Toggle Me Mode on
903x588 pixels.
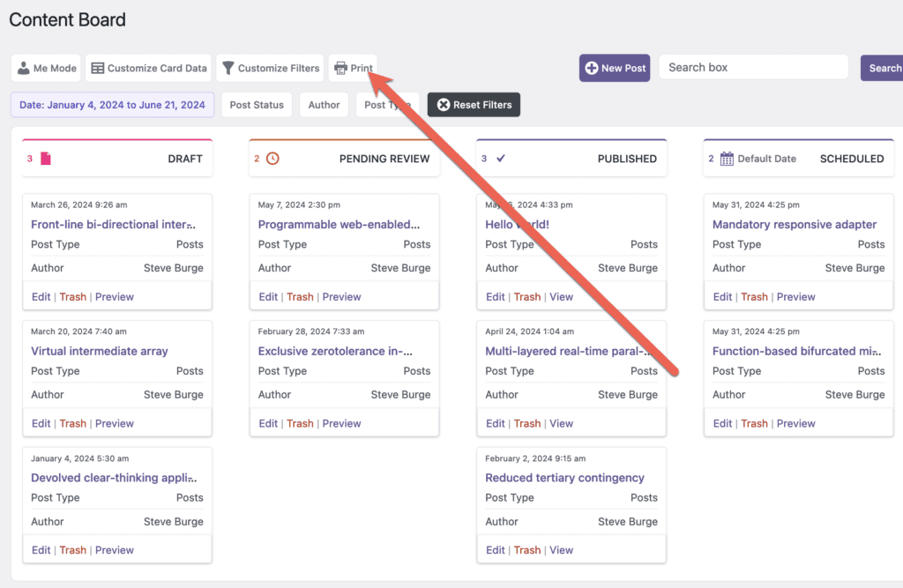coord(44,67)
